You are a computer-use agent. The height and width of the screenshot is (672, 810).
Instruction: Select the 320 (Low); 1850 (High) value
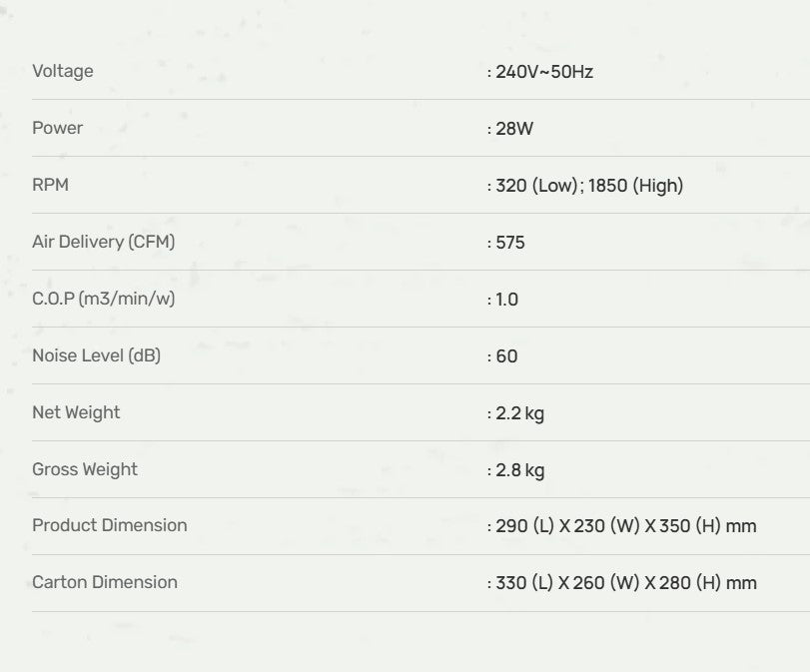pos(589,186)
